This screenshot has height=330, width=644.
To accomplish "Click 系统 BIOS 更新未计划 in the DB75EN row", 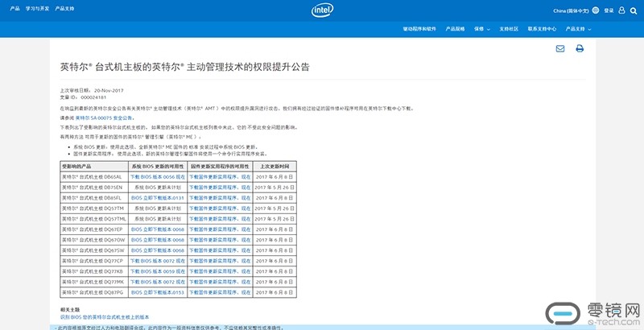I will click(x=158, y=188).
